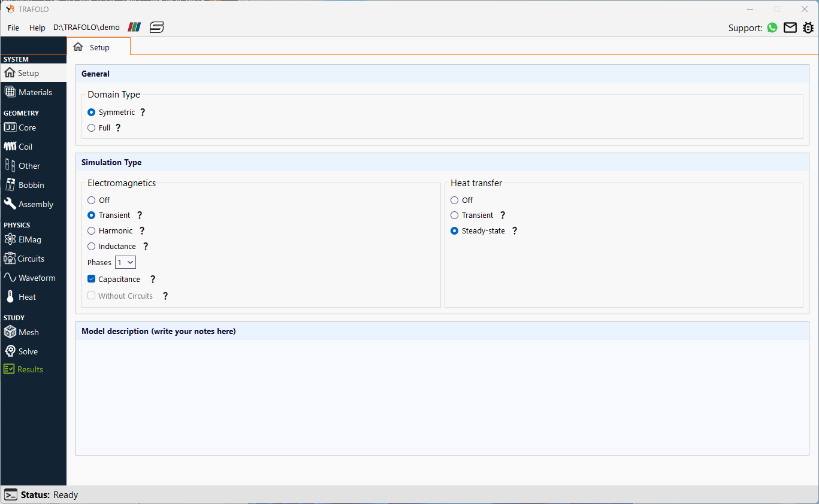Uncheck the Capacitance checkbox

coord(92,279)
